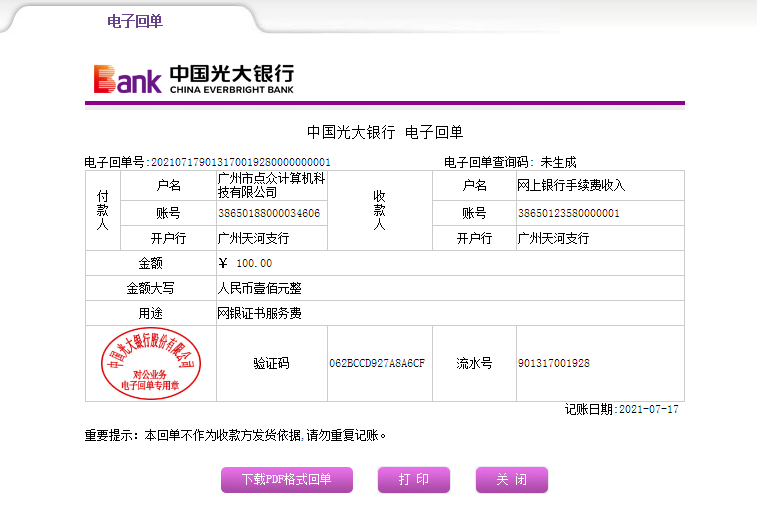Click the 金额大写 label cell

pos(151,288)
